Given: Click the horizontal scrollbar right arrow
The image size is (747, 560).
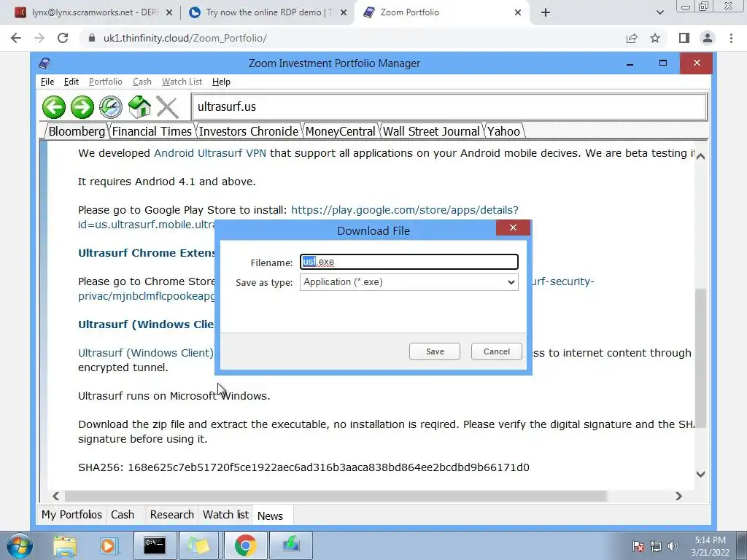Looking at the screenshot, I should tap(678, 496).
